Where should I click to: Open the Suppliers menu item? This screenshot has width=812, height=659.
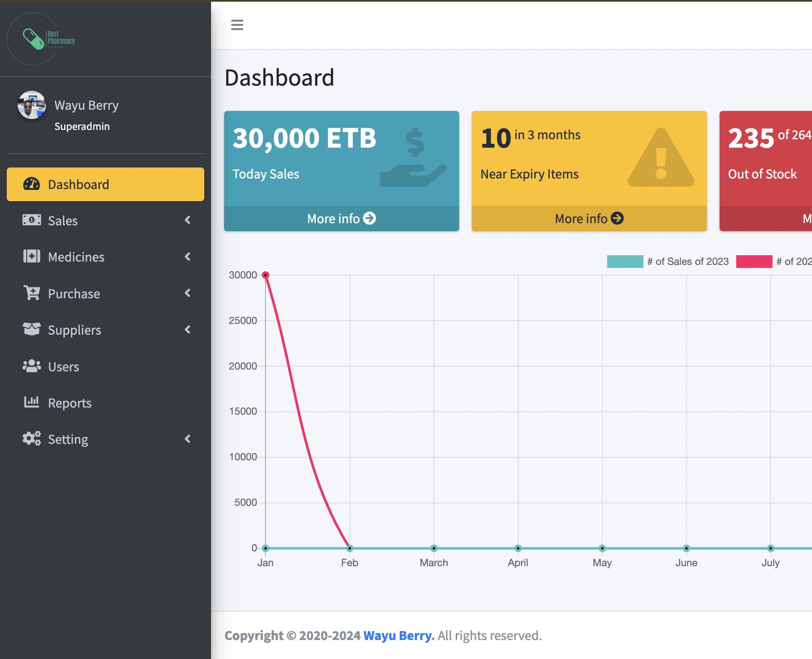coord(75,330)
